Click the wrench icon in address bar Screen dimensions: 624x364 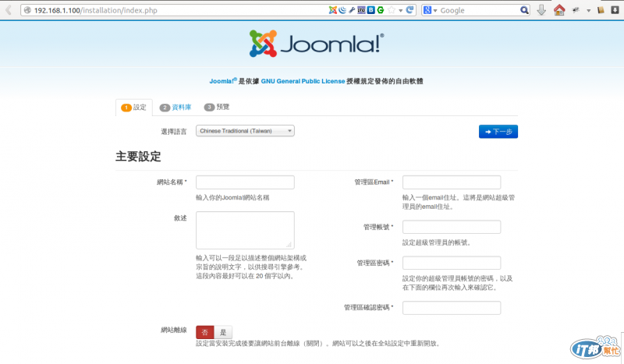click(x=352, y=10)
